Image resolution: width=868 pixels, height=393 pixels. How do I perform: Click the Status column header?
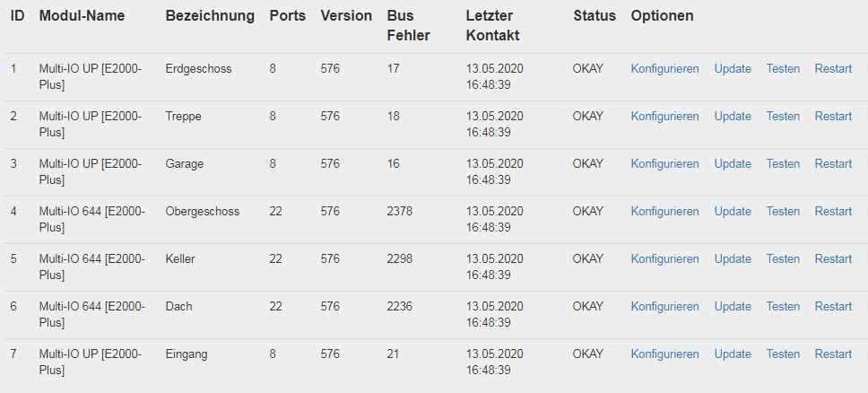click(x=595, y=16)
